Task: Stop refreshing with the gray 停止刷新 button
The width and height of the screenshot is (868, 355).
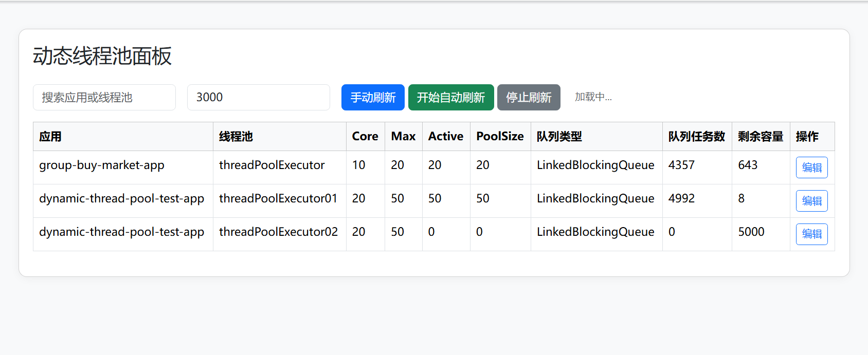Action: pos(528,98)
